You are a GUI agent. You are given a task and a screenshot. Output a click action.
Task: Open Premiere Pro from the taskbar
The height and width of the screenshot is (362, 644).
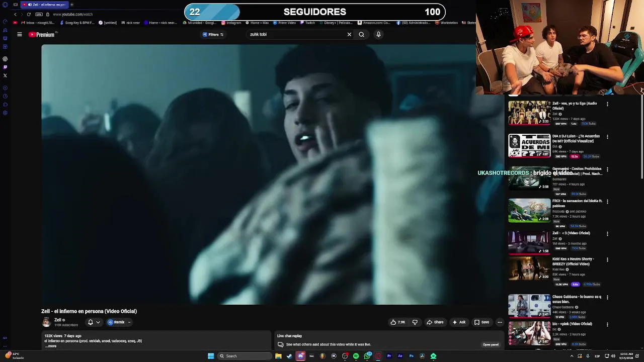(389, 356)
